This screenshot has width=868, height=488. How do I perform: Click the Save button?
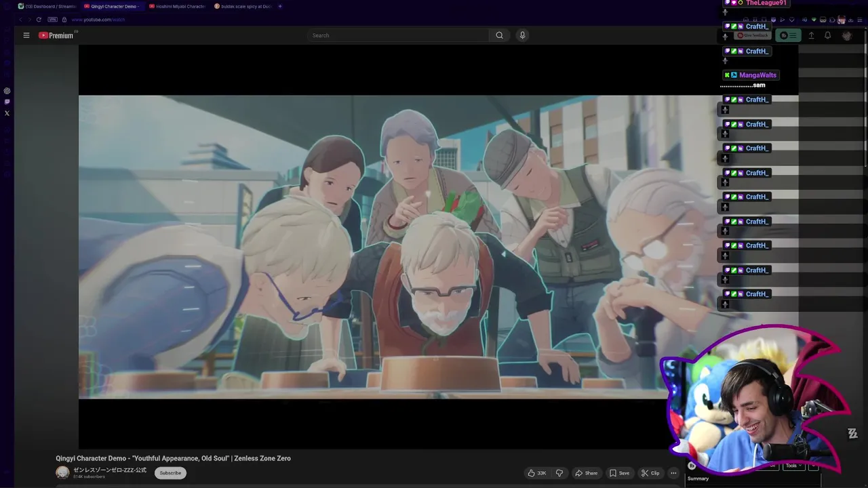tap(620, 473)
